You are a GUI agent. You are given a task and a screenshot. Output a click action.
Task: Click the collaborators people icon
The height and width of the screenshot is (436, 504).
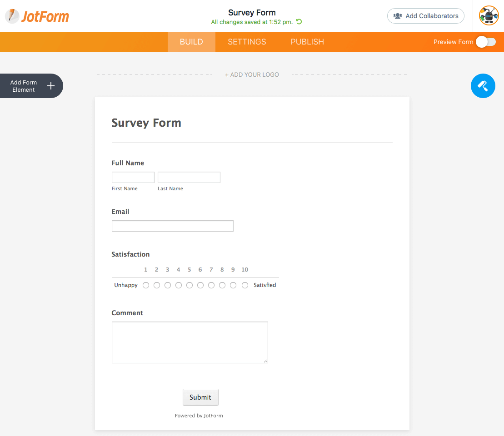click(398, 16)
